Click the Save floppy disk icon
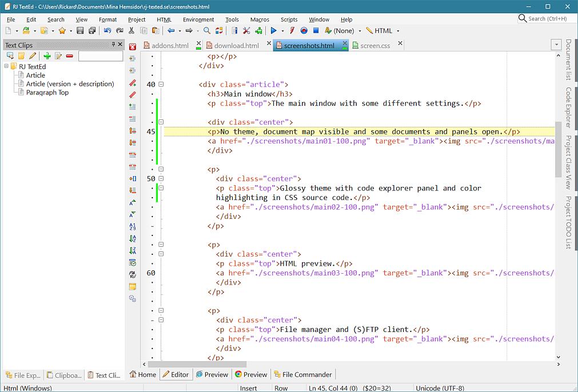The image size is (578, 392). [x=80, y=31]
